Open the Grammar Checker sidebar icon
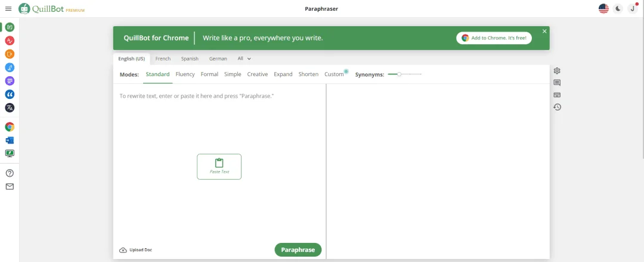Screen dimensions: 644x262 click(10, 40)
